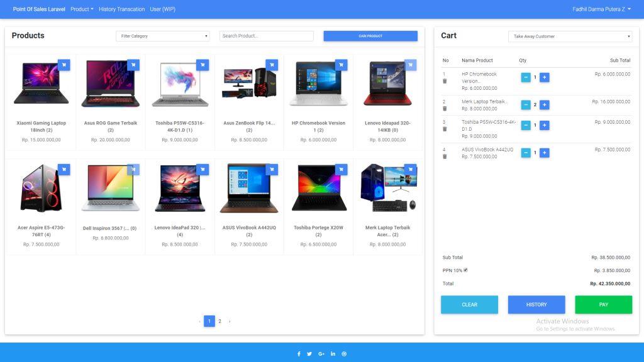Click previous page arrow in pagination
This screenshot has height=362, width=644.
199,321
